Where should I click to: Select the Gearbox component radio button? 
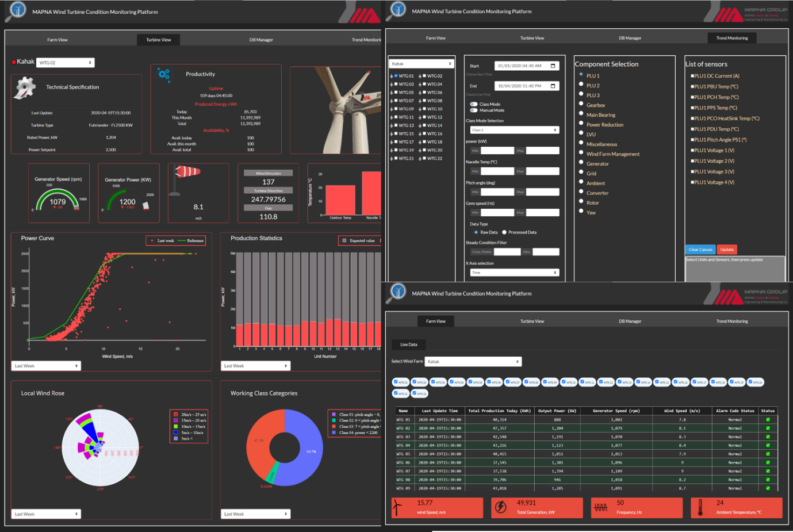[x=581, y=104]
